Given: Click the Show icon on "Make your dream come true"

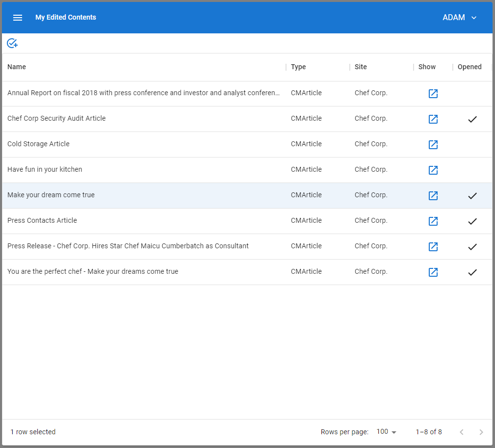Looking at the screenshot, I should tap(433, 195).
